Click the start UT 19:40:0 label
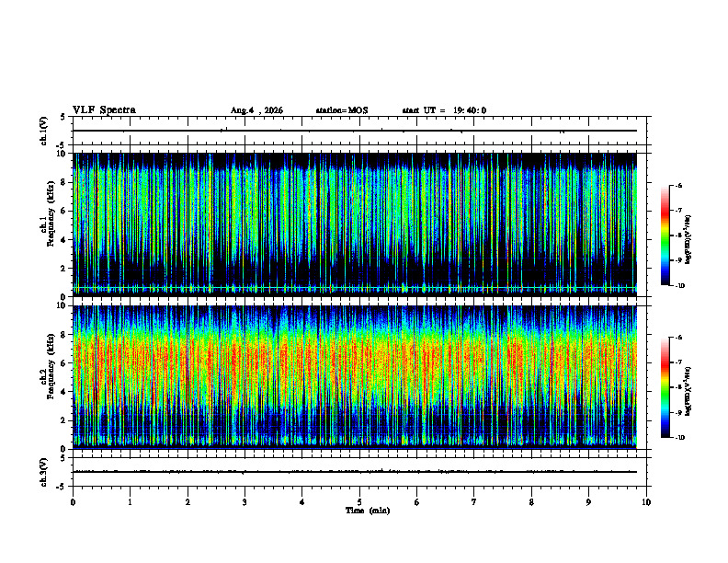The image size is (728, 563). pyautogui.click(x=444, y=110)
